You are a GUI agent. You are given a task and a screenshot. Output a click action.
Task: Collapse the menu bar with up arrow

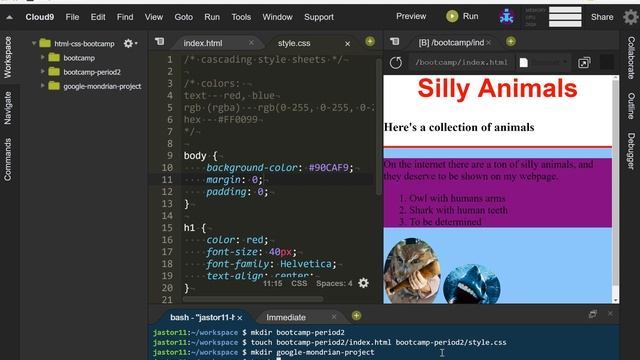9,17
